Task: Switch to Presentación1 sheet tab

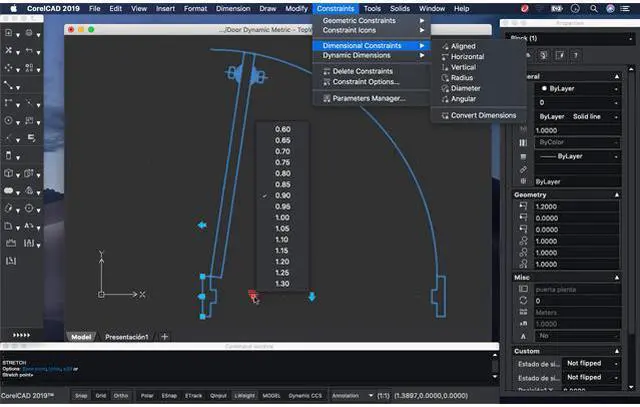Action: 127,337
